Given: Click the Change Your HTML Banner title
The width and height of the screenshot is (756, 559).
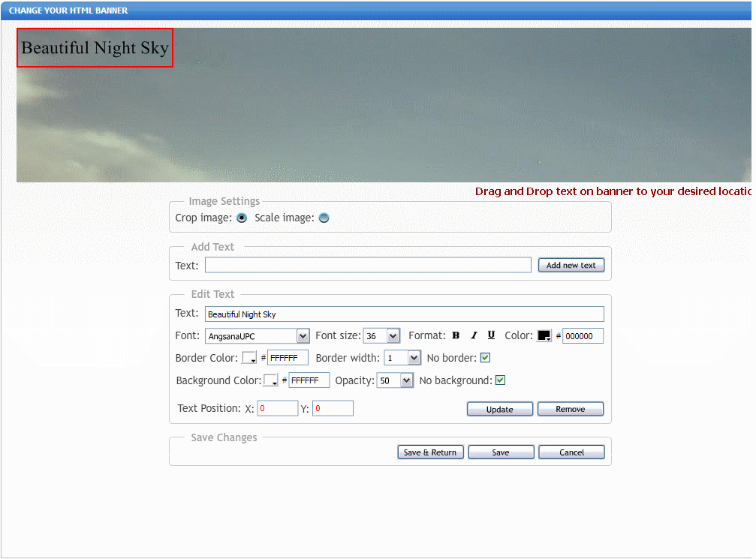Looking at the screenshot, I should (x=68, y=11).
